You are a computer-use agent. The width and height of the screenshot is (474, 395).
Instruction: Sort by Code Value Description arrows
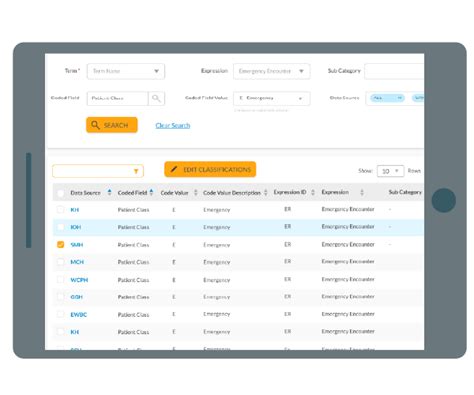(266, 192)
